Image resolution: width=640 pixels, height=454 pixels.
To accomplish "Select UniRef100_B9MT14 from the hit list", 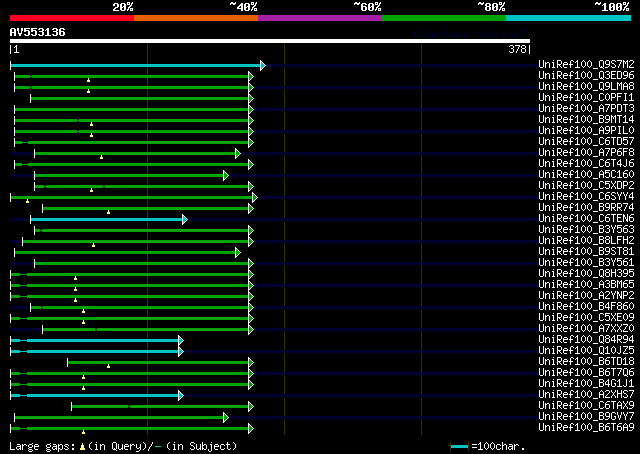I will point(586,120).
